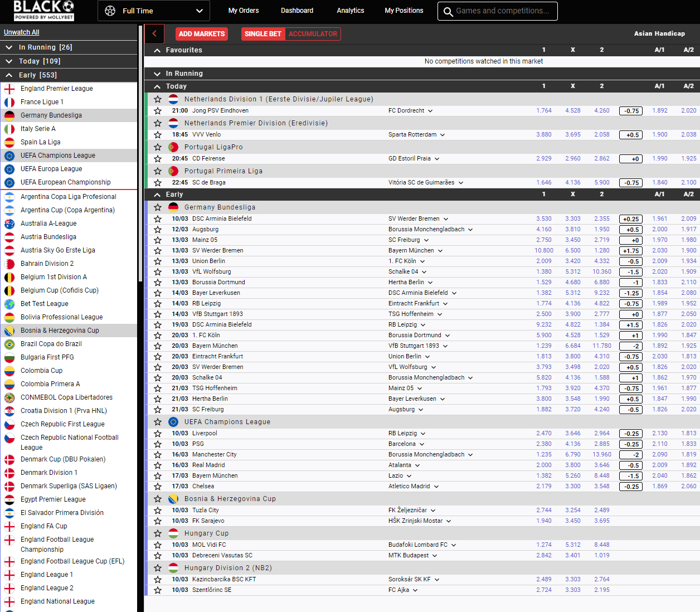Star the Tuzla City match
Screen dimensions: 700x612
(x=158, y=511)
